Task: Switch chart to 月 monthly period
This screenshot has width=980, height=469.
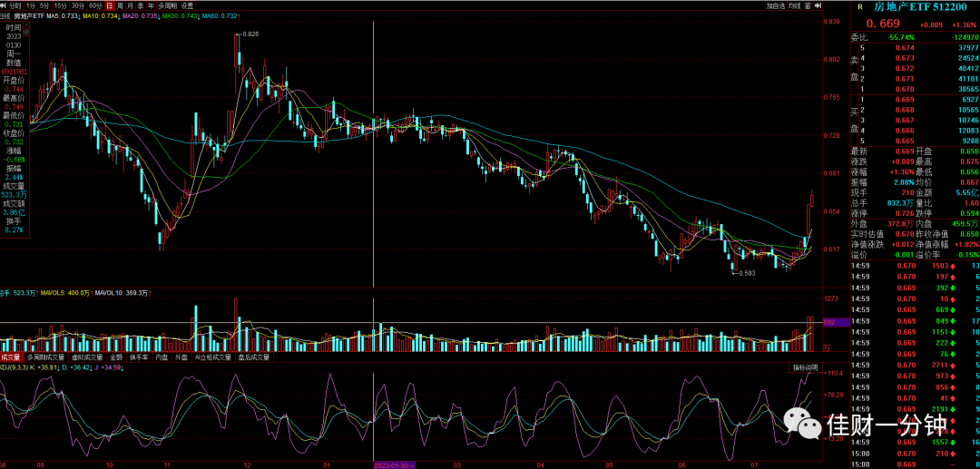Action: 131,5
